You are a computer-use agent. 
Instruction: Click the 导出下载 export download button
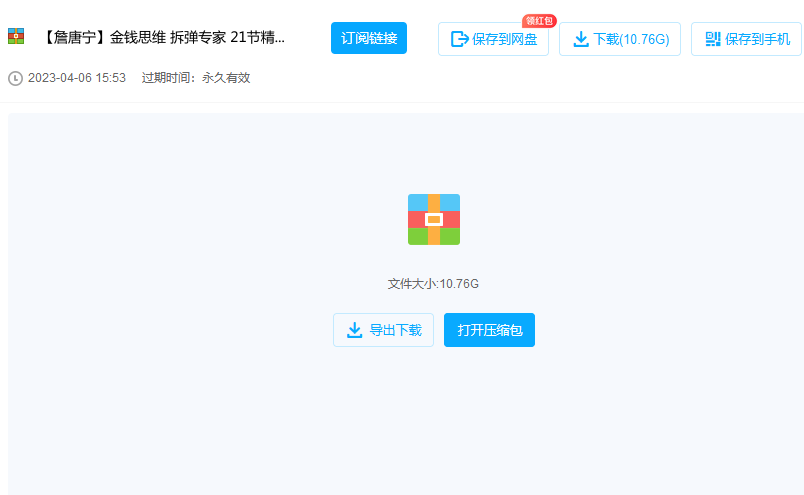tap(384, 330)
